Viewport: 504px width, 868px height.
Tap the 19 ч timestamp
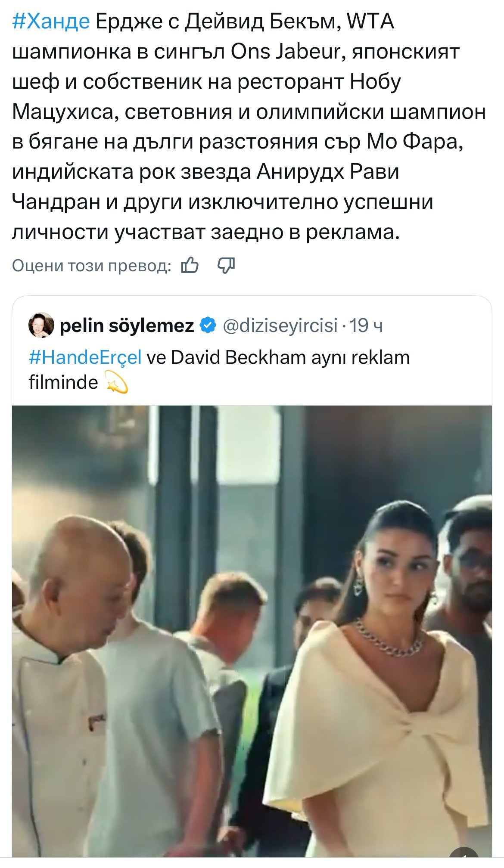tap(366, 325)
